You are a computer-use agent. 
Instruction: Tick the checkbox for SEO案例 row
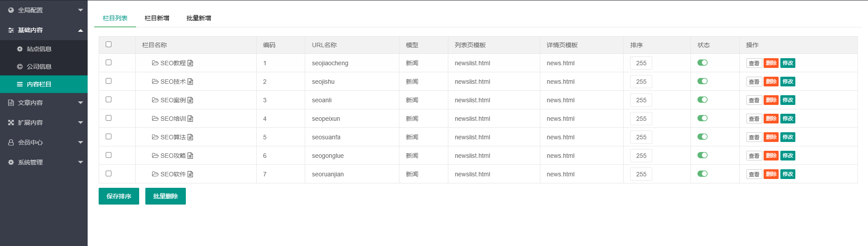pos(108,100)
